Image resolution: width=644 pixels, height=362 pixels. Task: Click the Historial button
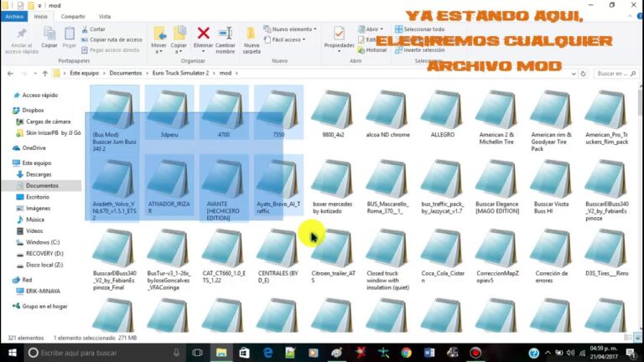(x=372, y=50)
